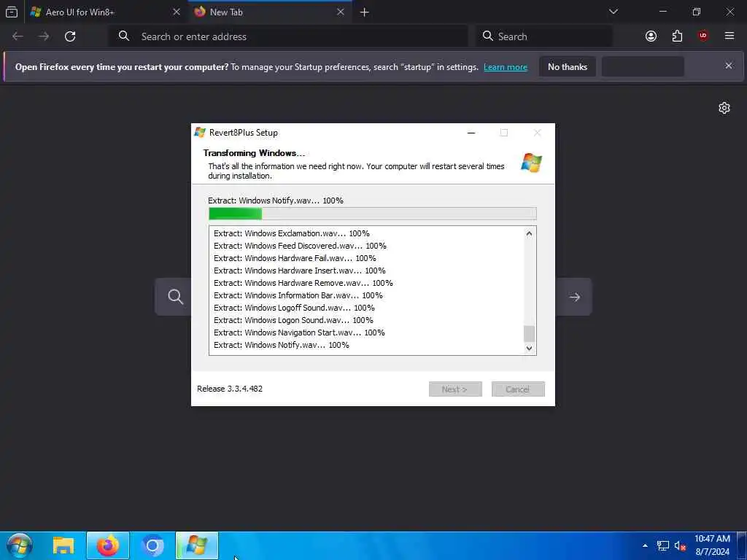Image resolution: width=747 pixels, height=560 pixels.
Task: Select the Windows Hardware Remove.wav log line
Action: (303, 283)
